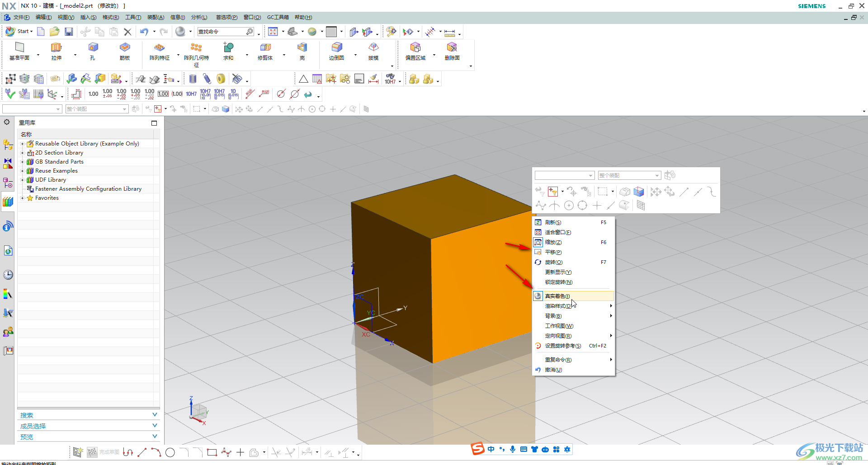
Task: Toggle the 重用库 panel maximize box
Action: point(154,123)
